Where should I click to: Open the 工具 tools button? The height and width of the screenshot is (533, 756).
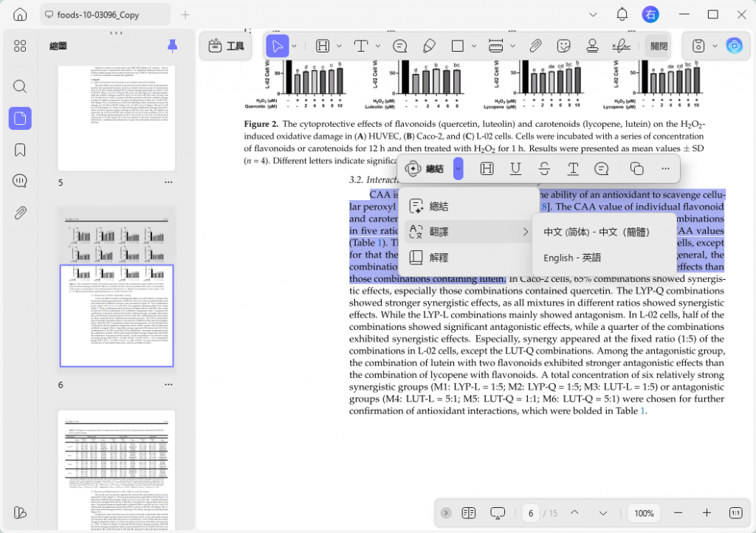pyautogui.click(x=226, y=46)
